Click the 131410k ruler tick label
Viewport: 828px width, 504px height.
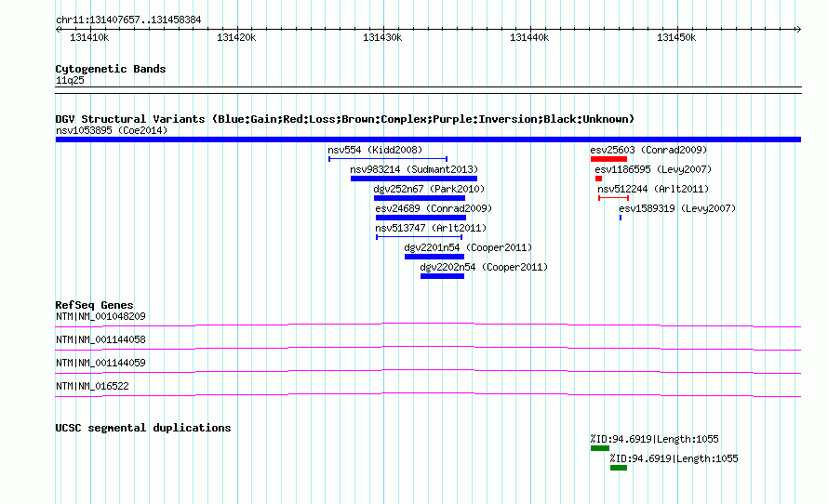pyautogui.click(x=89, y=37)
